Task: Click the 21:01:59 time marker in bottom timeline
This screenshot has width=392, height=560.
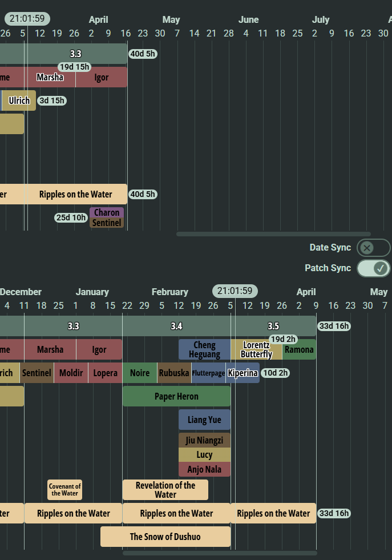Action: click(235, 291)
